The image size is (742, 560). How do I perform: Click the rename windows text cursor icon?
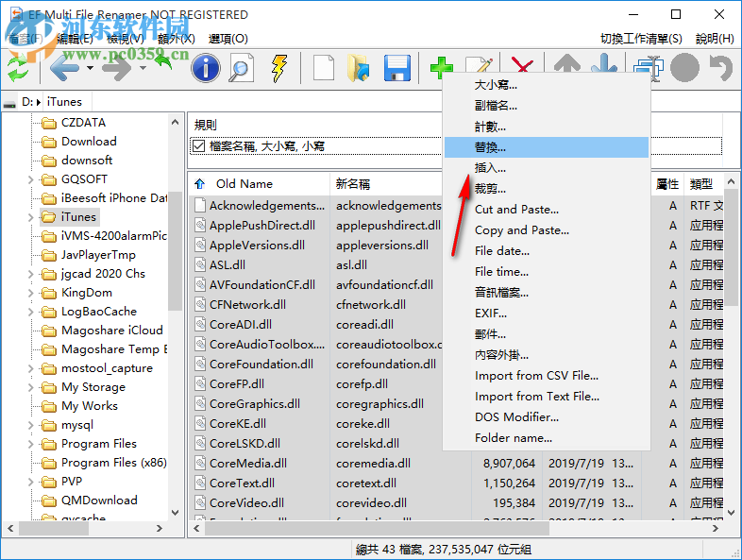649,68
